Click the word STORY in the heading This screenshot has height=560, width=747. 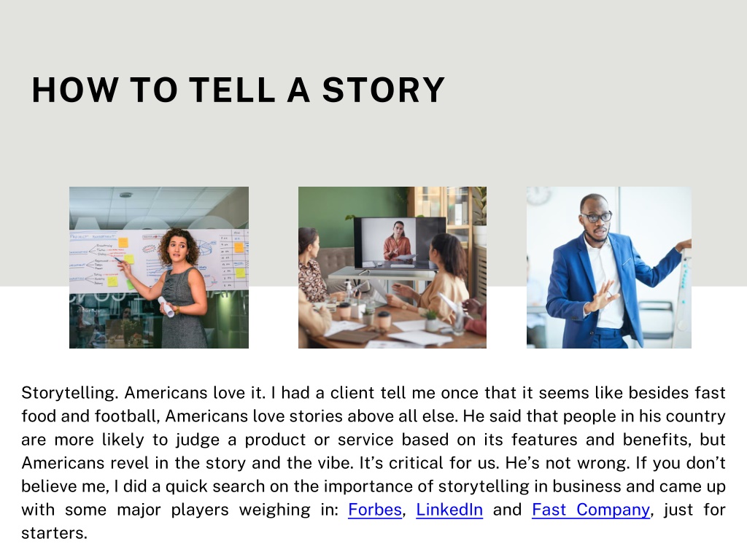[x=384, y=90]
